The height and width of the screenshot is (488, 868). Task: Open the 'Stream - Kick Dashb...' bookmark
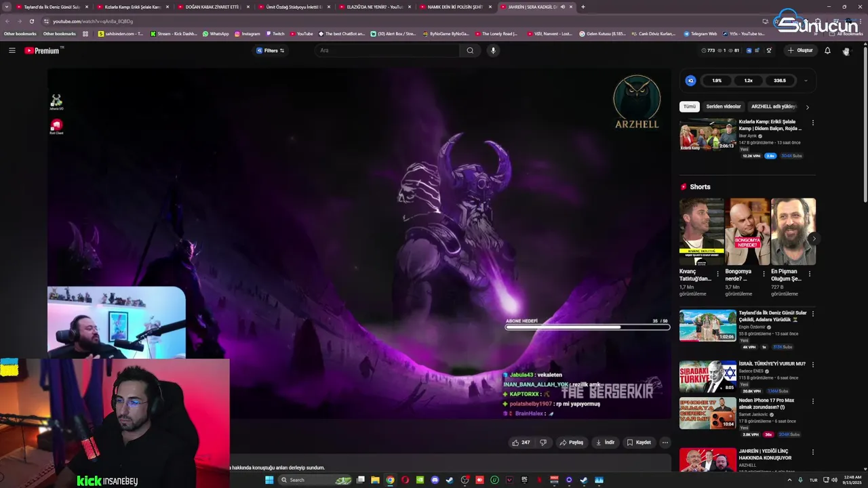point(174,33)
